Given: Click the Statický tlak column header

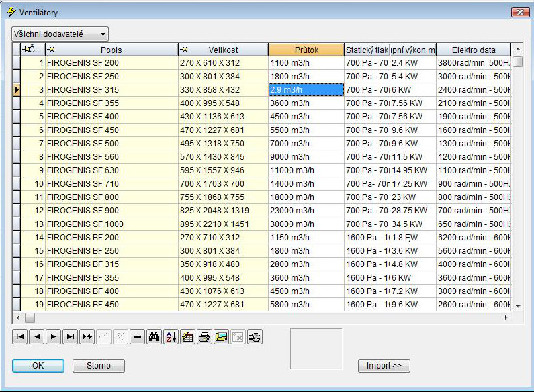Looking at the screenshot, I should pos(367,50).
